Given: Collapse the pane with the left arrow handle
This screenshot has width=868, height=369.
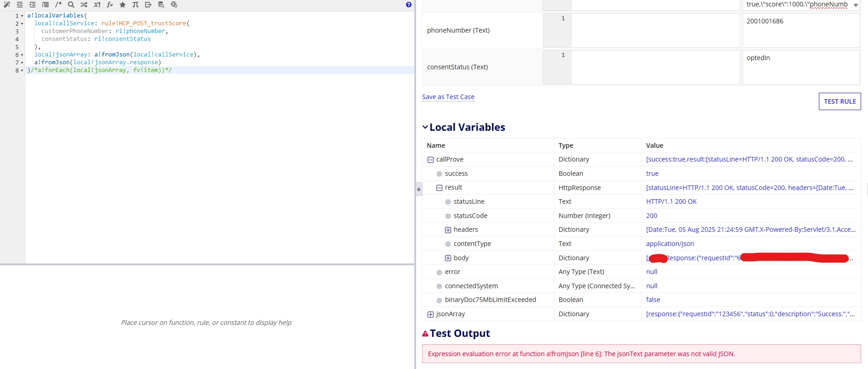Looking at the screenshot, I should 419,189.
